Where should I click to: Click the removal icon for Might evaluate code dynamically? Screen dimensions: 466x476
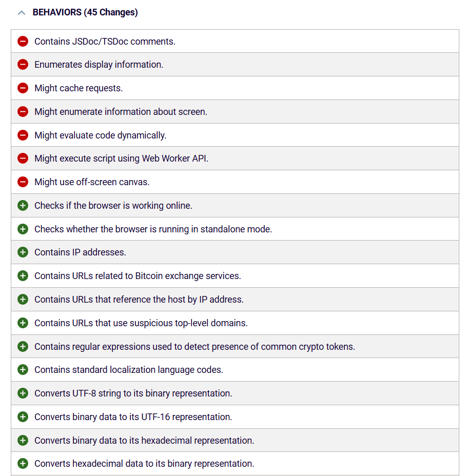[x=23, y=135]
